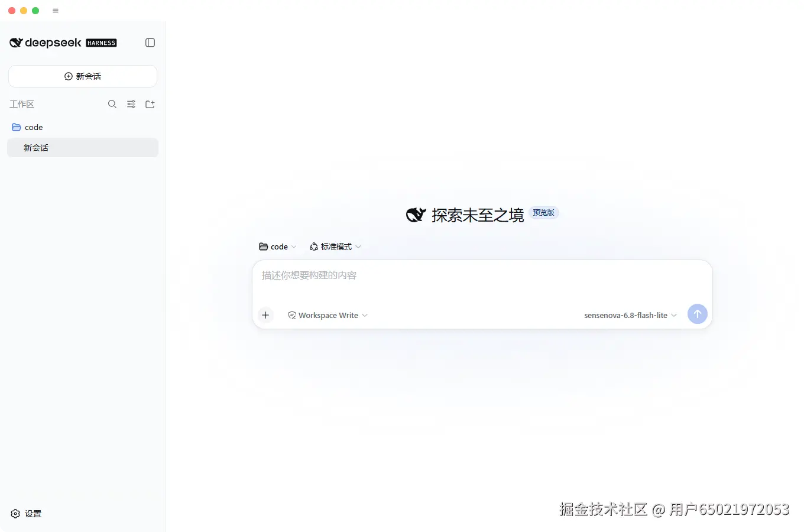This screenshot has width=804, height=532.
Task: Open workspace filter settings icon
Action: point(131,104)
